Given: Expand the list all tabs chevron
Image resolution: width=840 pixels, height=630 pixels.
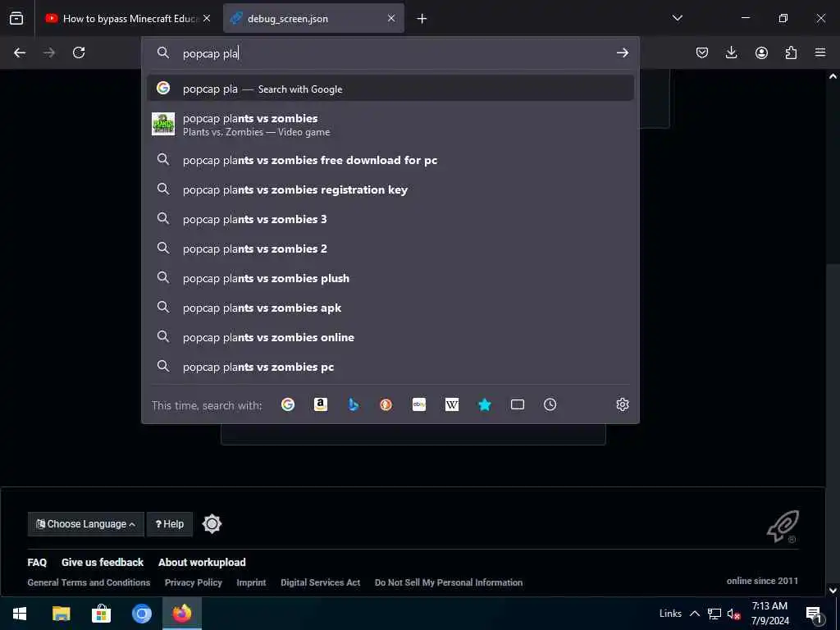Looking at the screenshot, I should coord(677,18).
